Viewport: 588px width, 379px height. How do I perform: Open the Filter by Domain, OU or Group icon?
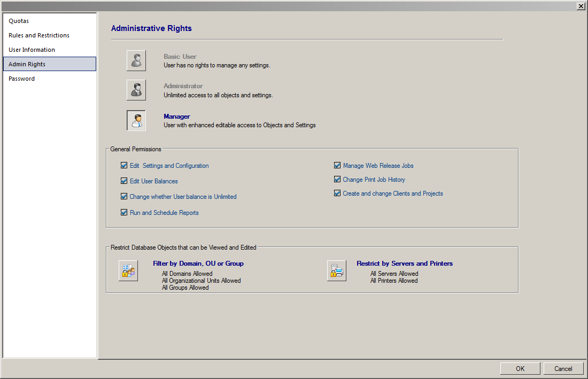[x=128, y=270]
